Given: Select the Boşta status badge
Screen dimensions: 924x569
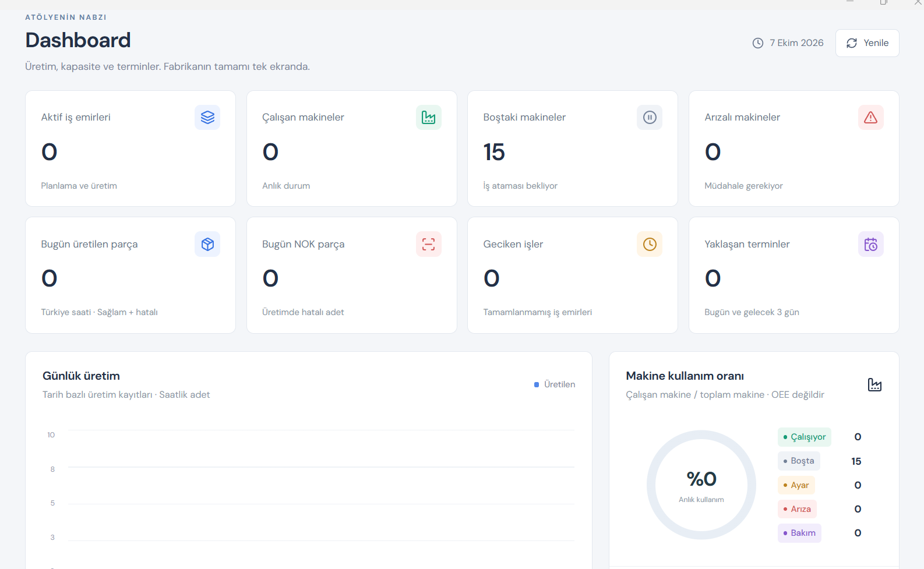Looking at the screenshot, I should pos(799,461).
